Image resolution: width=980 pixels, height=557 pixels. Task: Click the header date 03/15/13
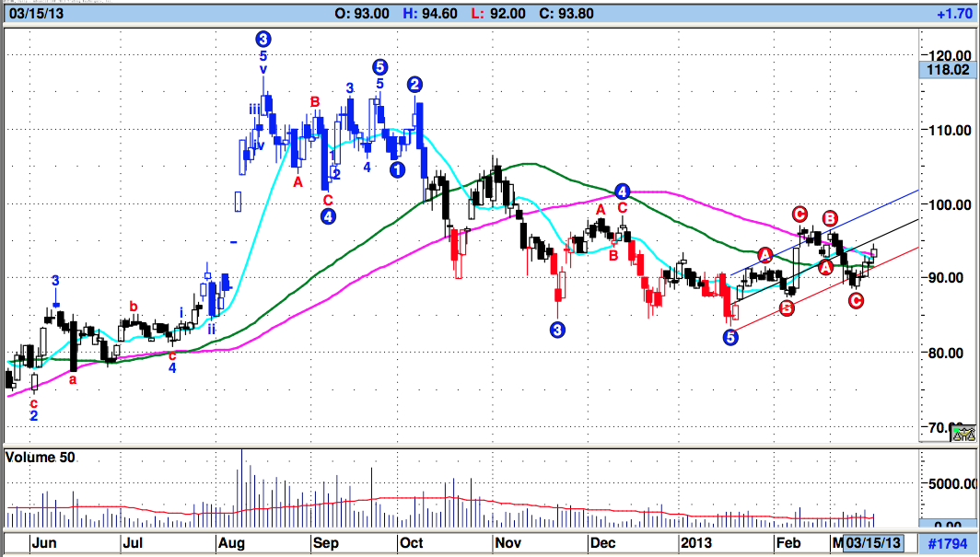[x=36, y=13]
